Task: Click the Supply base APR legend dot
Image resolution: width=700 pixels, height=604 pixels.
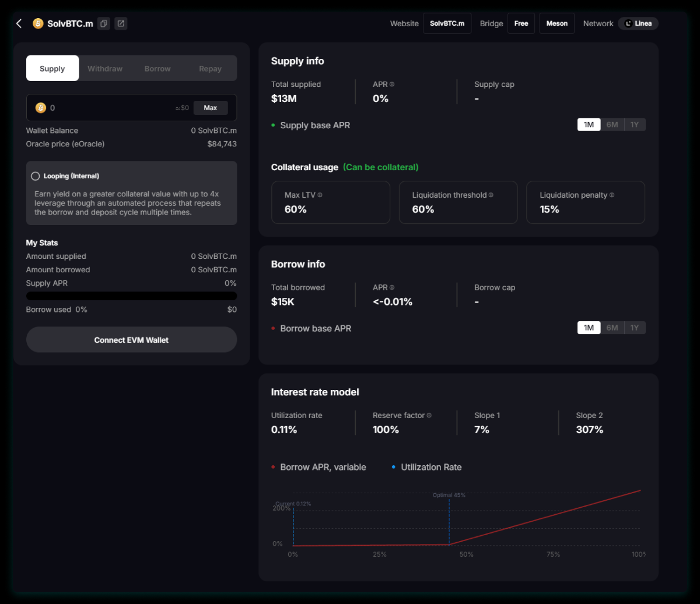Action: tap(274, 125)
